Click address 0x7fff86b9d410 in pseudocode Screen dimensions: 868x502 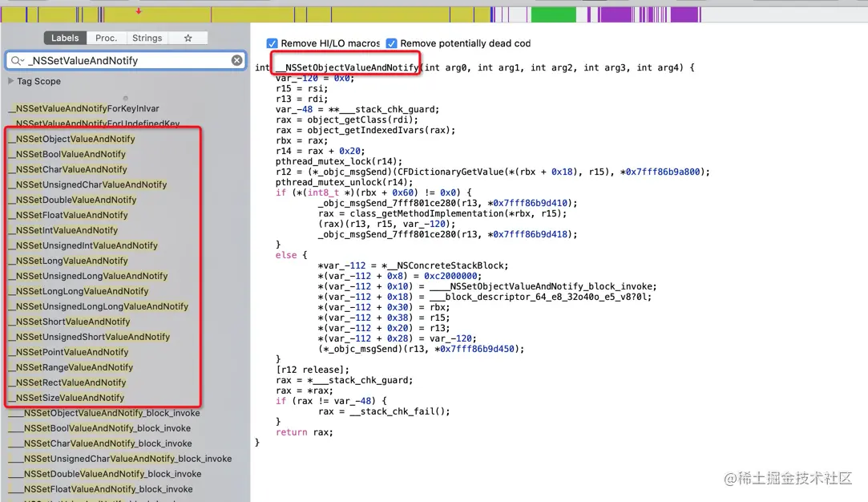(531, 204)
